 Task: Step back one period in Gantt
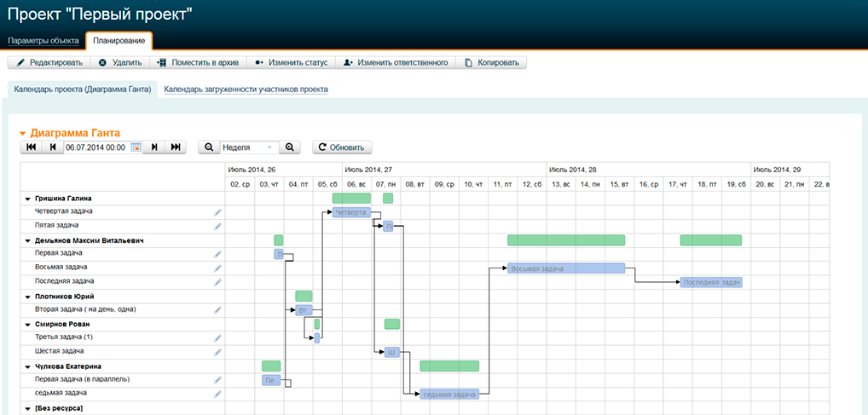[x=53, y=147]
